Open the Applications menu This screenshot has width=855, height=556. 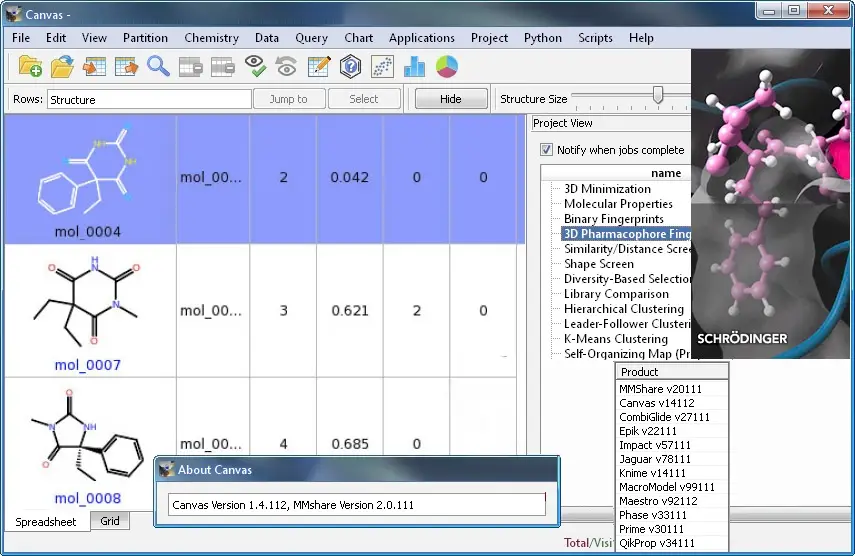click(422, 38)
